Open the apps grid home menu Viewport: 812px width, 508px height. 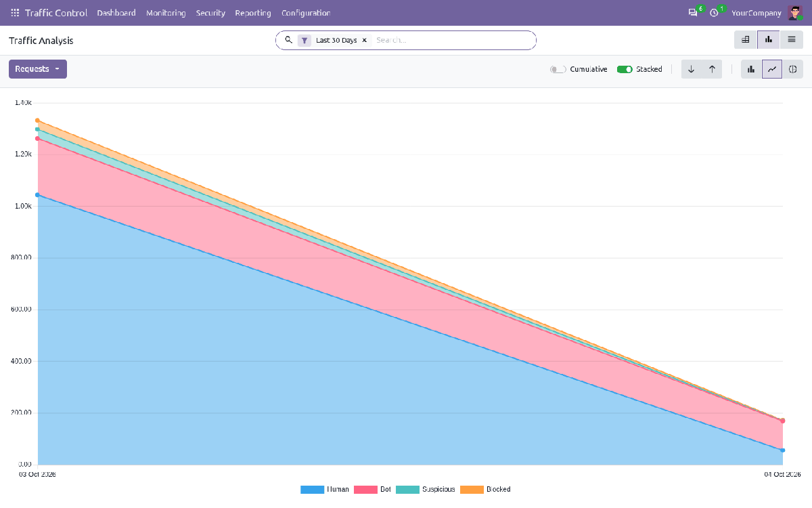point(15,13)
